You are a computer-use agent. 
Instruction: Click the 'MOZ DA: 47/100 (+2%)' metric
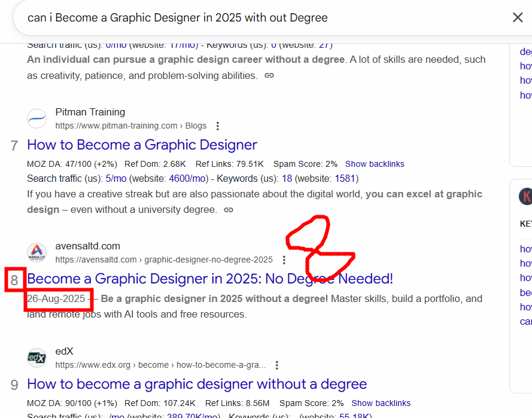pos(72,164)
